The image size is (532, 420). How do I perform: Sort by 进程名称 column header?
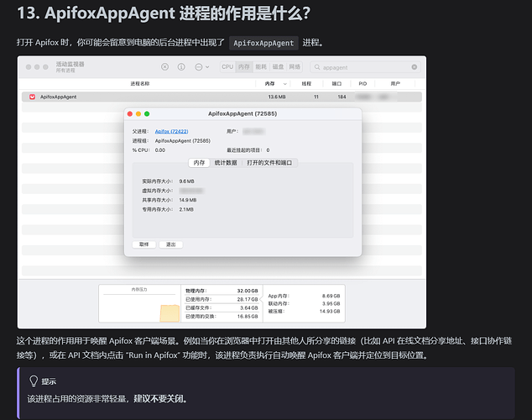click(140, 83)
